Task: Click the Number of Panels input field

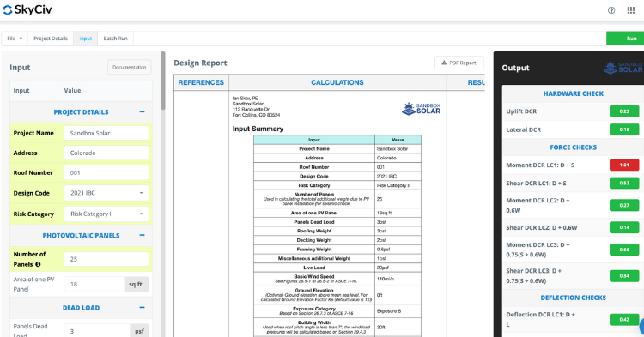Action: [106, 259]
